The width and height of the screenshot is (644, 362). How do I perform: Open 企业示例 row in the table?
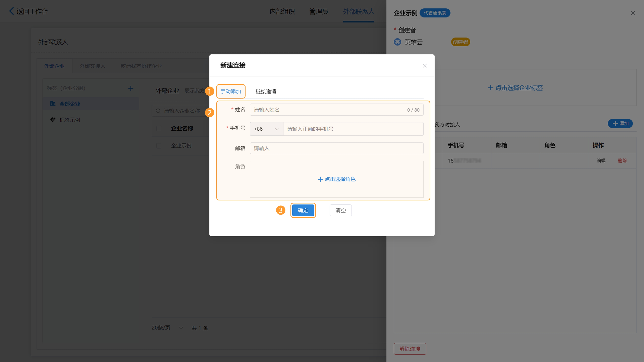(181, 146)
